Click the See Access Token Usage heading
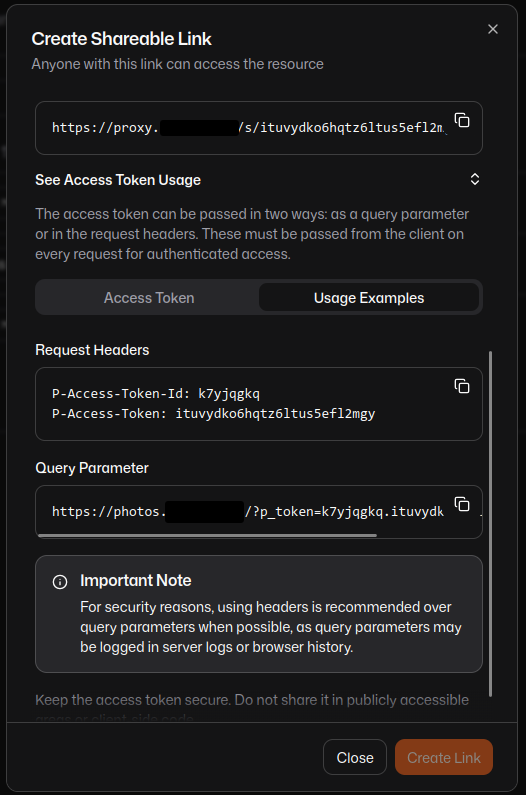 click(118, 180)
